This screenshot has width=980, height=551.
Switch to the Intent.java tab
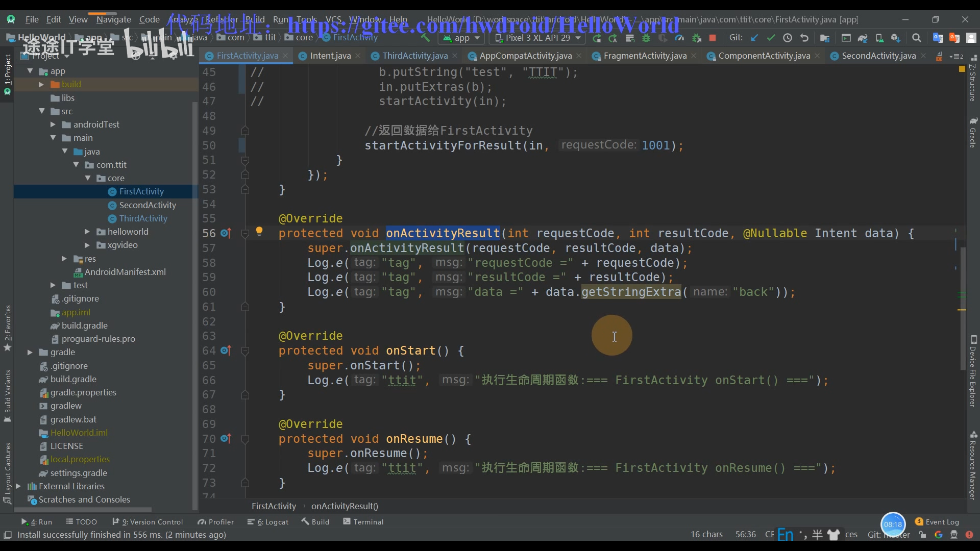point(330,56)
